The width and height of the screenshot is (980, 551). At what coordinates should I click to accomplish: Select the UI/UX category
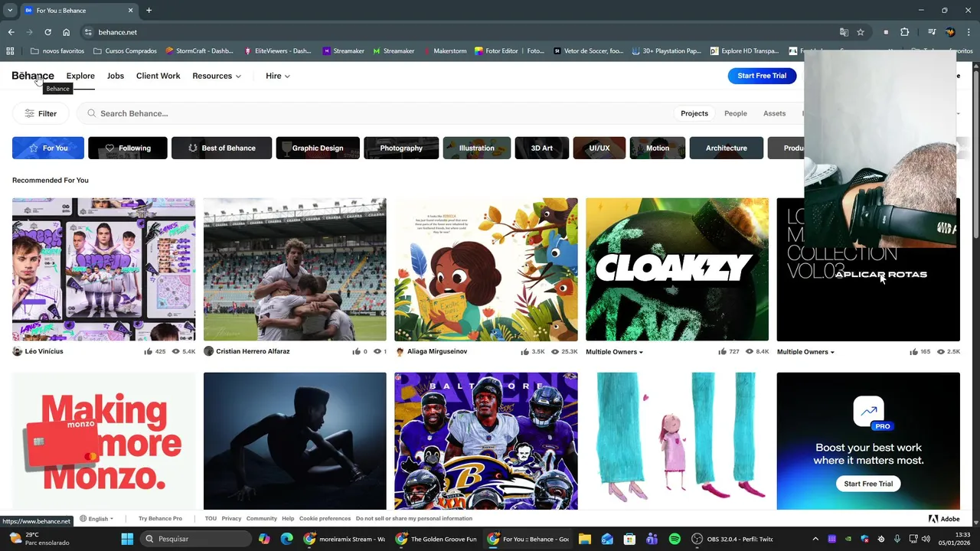(x=599, y=148)
